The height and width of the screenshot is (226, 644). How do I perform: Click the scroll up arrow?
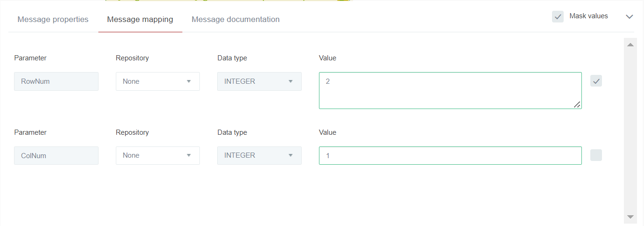[x=630, y=45]
